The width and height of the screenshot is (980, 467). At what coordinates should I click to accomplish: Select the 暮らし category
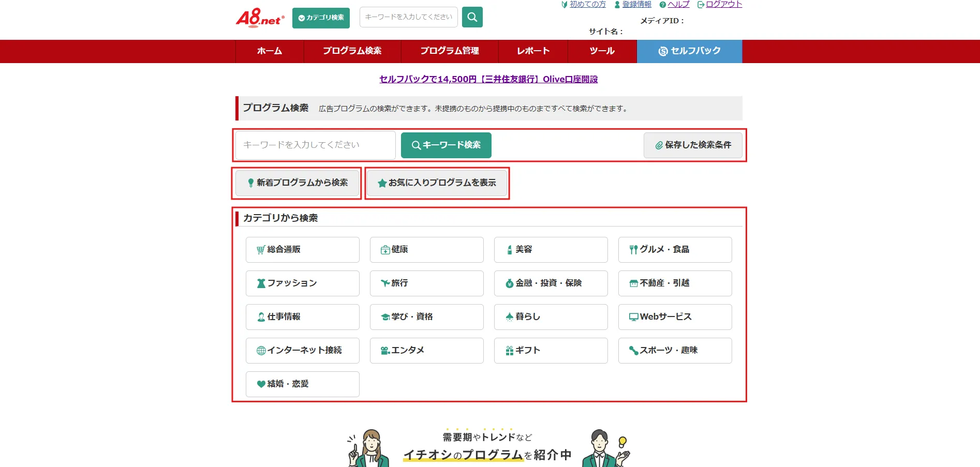551,317
